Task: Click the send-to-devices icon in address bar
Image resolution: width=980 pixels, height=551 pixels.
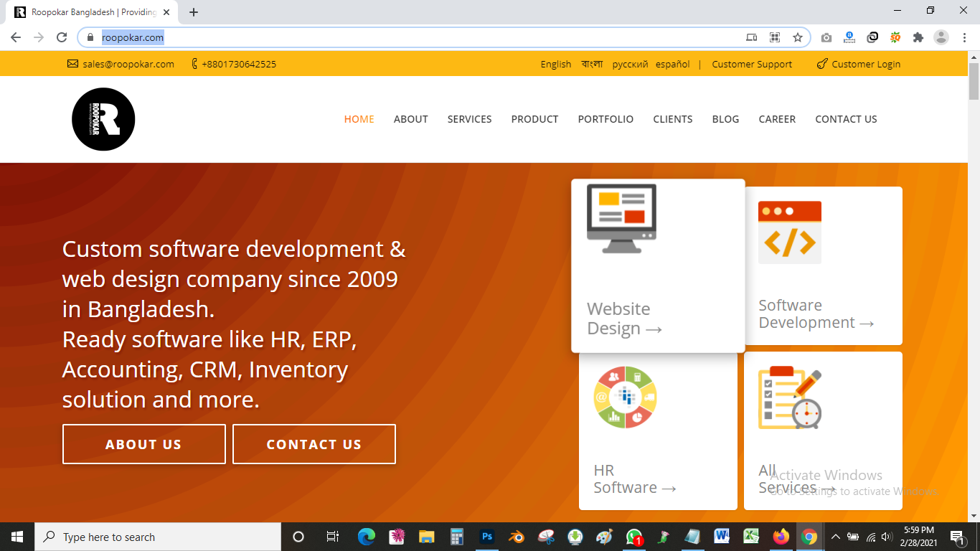Action: pyautogui.click(x=751, y=37)
